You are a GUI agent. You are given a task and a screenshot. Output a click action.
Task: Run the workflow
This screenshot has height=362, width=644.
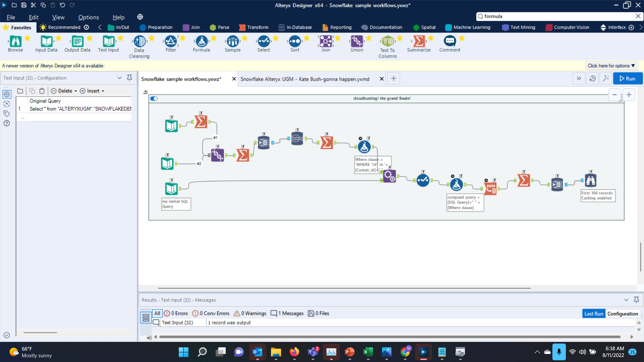tap(628, 78)
